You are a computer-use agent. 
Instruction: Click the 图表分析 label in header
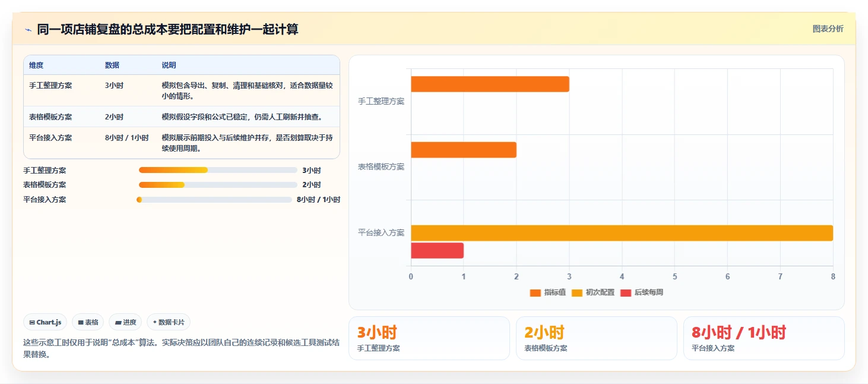tap(828, 29)
